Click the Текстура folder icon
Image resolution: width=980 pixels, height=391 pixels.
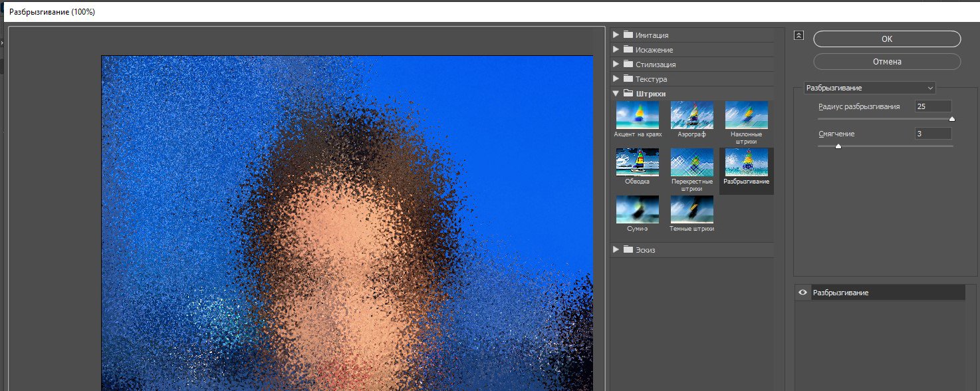(x=628, y=78)
